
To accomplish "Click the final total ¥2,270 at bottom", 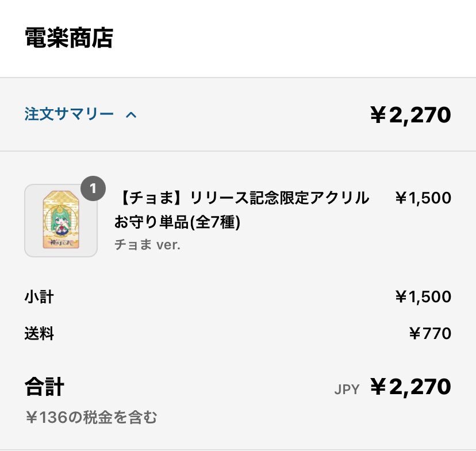I will [x=410, y=387].
